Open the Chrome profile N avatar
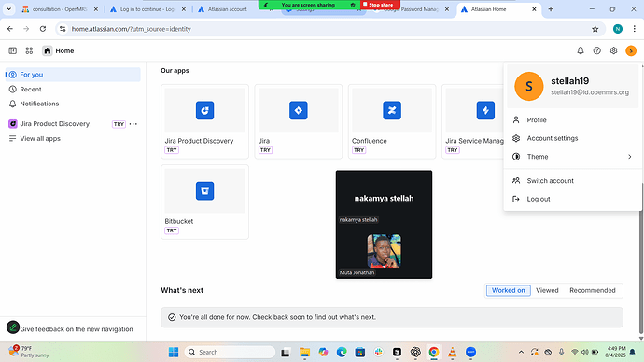This screenshot has width=644, height=362. pyautogui.click(x=617, y=29)
